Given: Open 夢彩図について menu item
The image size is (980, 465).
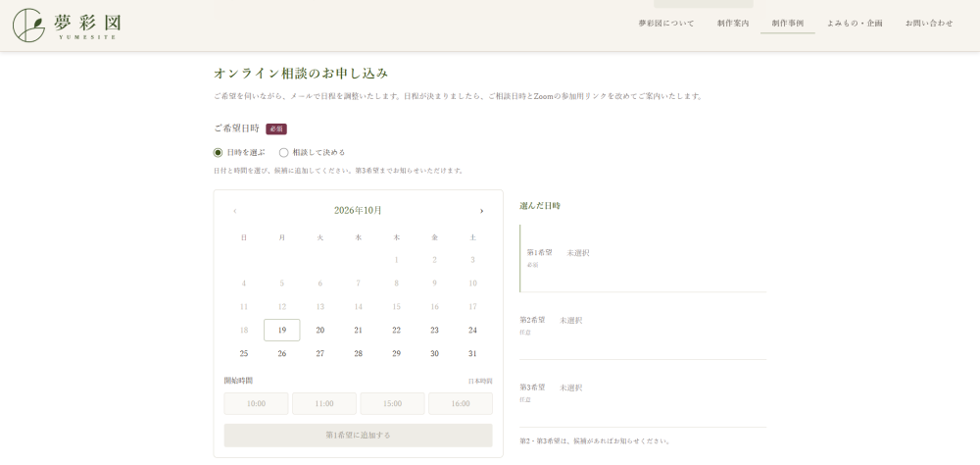Looking at the screenshot, I should click(x=666, y=24).
